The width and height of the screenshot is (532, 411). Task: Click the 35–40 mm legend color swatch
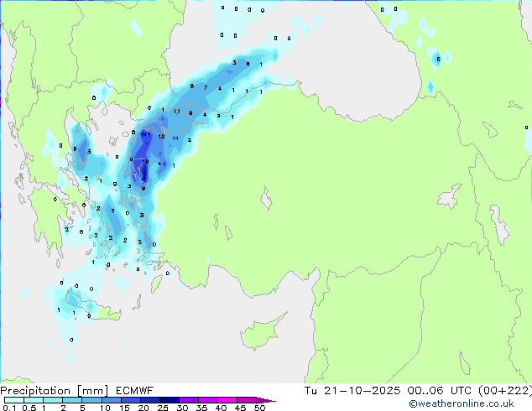pos(208,400)
